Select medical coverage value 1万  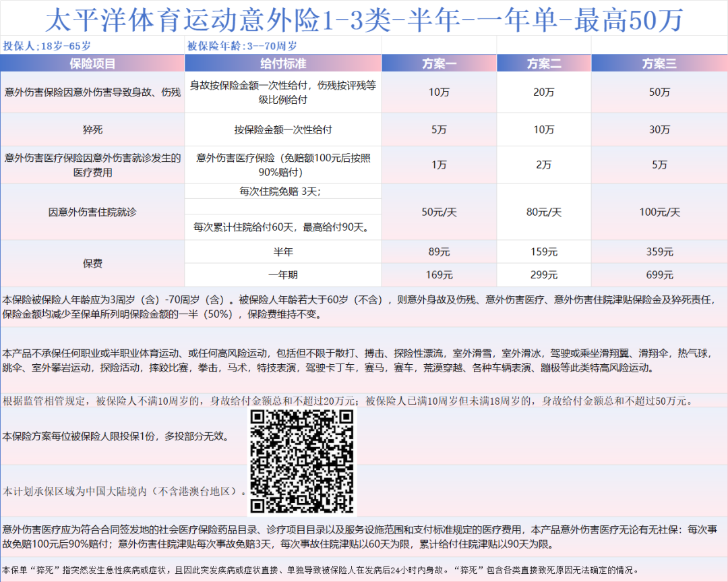[439, 165]
